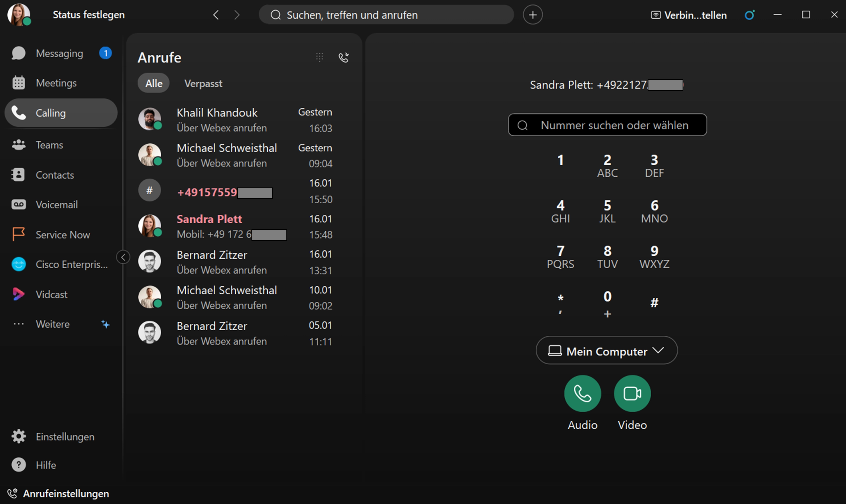This screenshot has width=846, height=504.
Task: Start a Video call
Action: click(x=632, y=393)
